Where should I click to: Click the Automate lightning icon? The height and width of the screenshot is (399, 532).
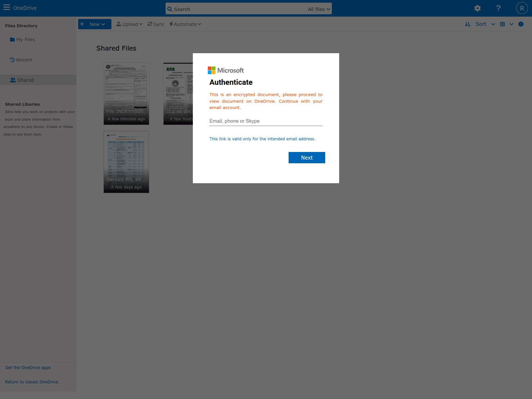click(x=171, y=24)
